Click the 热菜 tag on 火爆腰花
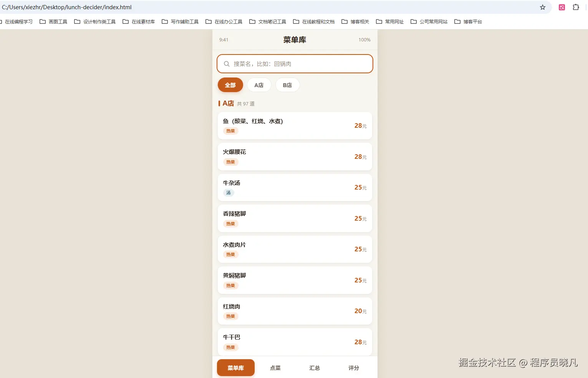Image resolution: width=588 pixels, height=378 pixels. click(230, 162)
